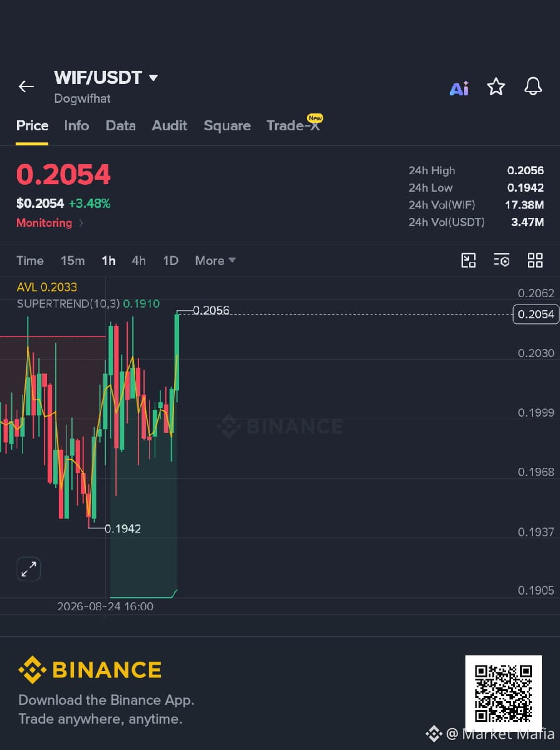Click the 24h High value 0.2056
The width and height of the screenshot is (560, 750).
pyautogui.click(x=525, y=170)
